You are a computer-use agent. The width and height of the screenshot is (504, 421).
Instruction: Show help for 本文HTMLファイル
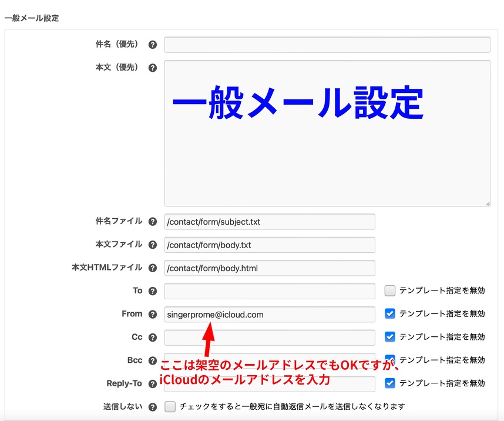[153, 268]
